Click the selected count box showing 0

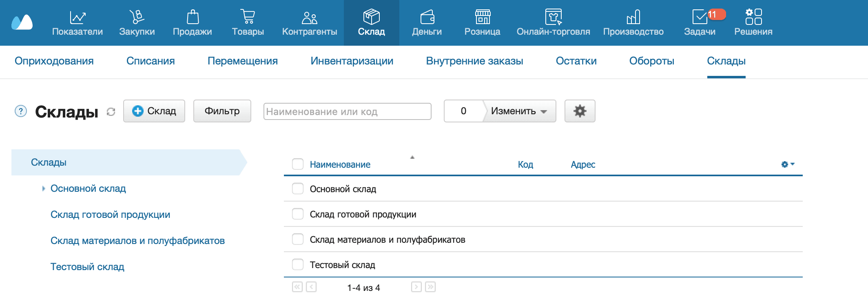pos(463,111)
